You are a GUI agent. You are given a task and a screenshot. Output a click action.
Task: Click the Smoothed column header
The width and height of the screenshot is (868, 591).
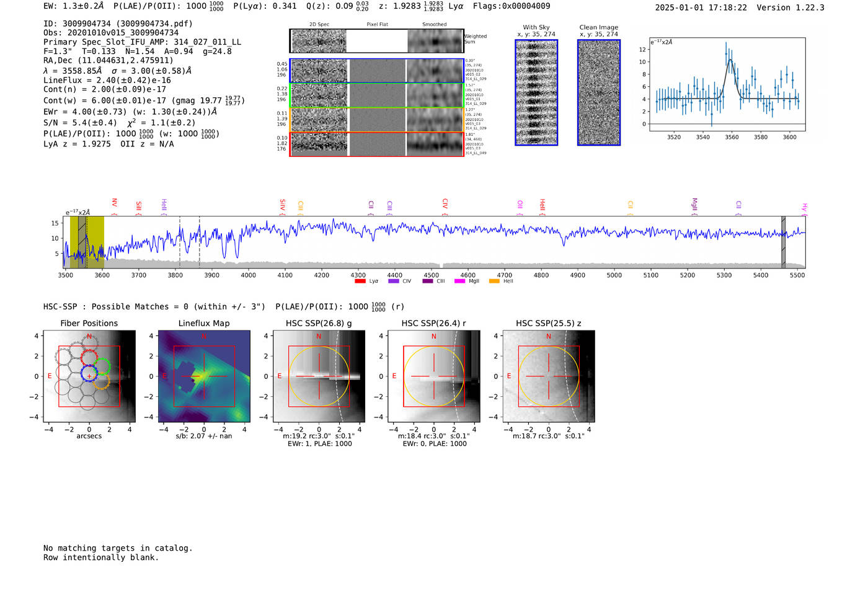pos(435,25)
